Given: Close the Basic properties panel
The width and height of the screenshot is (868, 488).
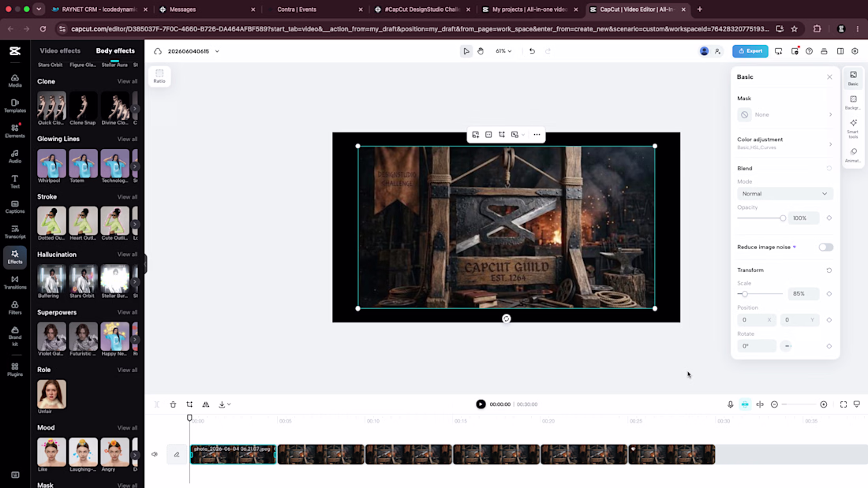Looking at the screenshot, I should tap(829, 77).
